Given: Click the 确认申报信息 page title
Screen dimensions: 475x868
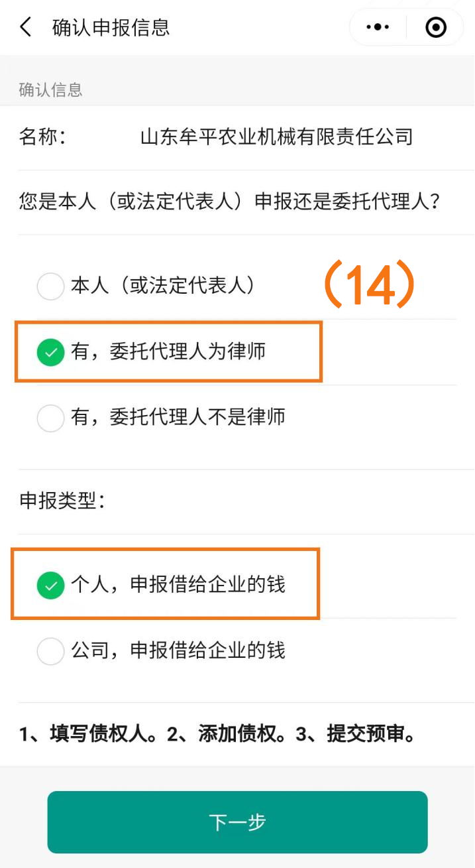Looking at the screenshot, I should pos(111,27).
